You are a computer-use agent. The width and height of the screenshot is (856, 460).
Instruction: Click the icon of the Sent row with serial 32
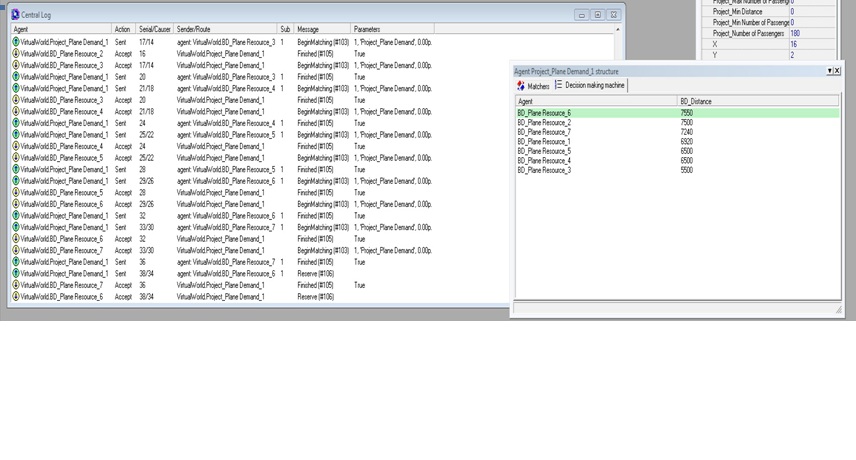coord(16,216)
